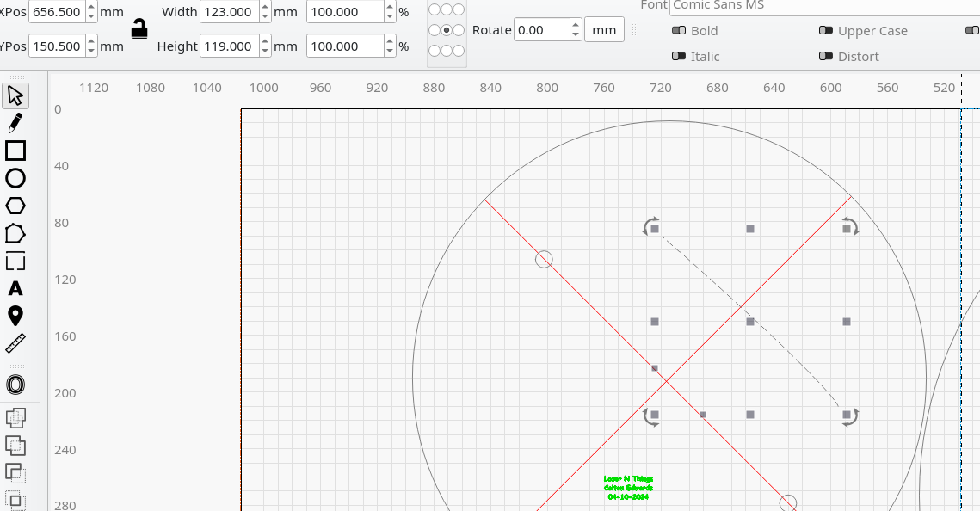The height and width of the screenshot is (511, 980).
Task: Activate the Ellipse tool
Action: tap(15, 178)
